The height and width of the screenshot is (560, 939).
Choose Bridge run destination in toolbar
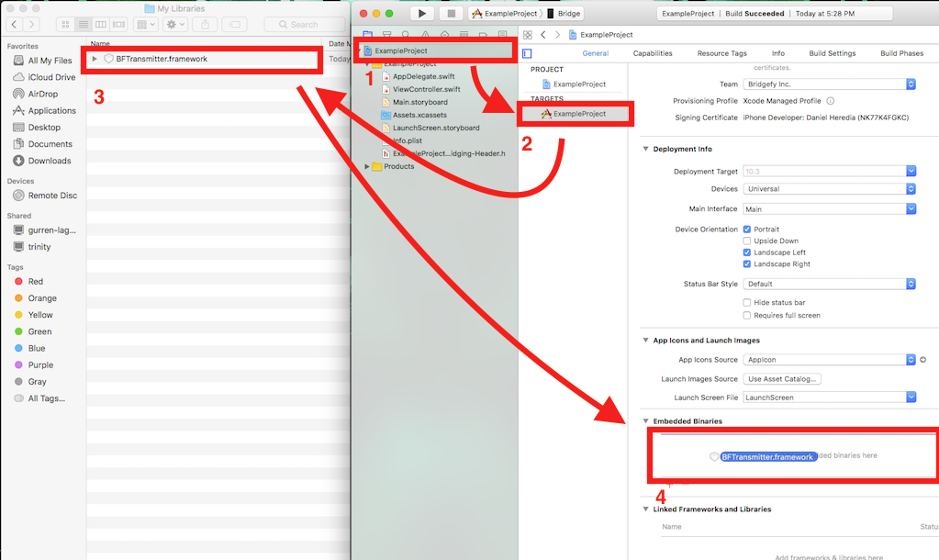(x=564, y=13)
